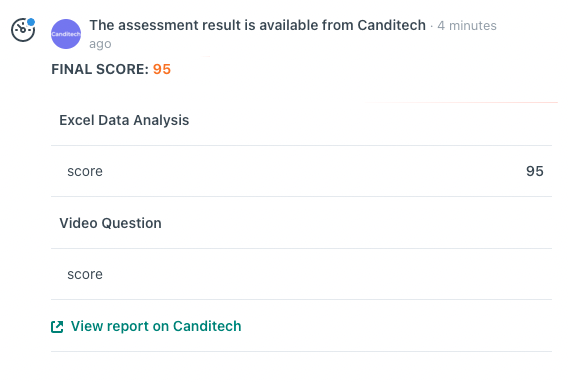Open View report on Canditech link

click(x=146, y=326)
